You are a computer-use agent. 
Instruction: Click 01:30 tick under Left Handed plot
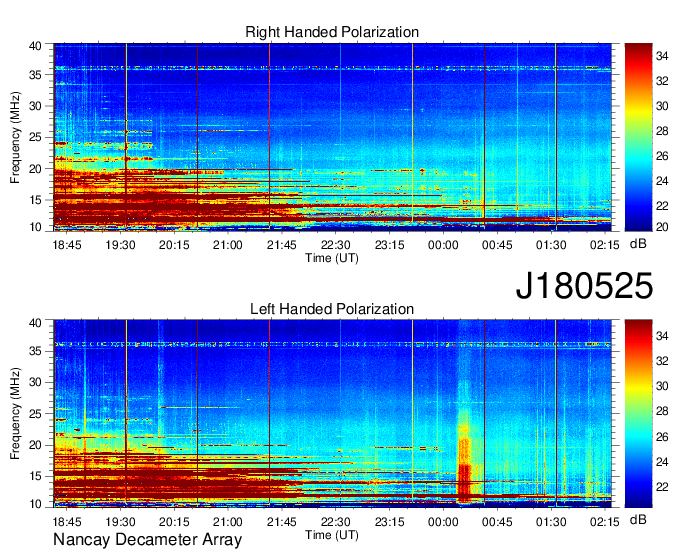tap(551, 522)
